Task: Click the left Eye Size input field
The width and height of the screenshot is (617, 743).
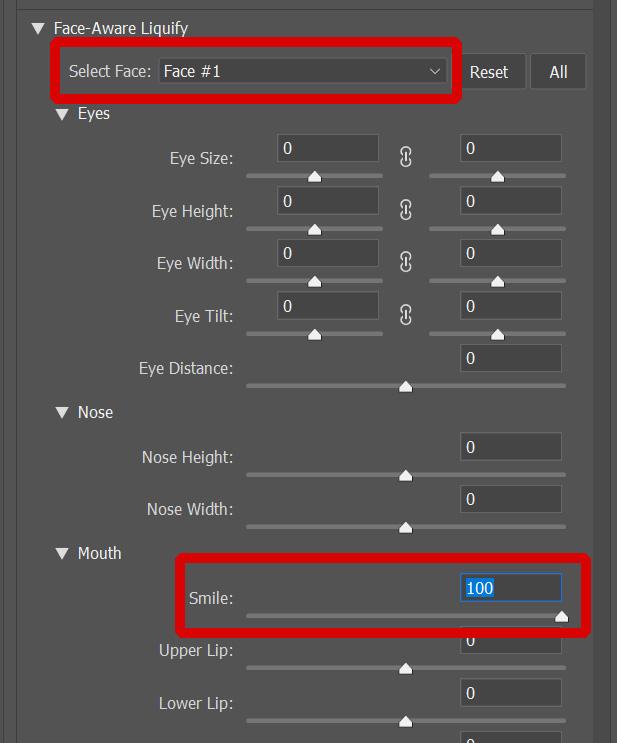Action: 328,148
